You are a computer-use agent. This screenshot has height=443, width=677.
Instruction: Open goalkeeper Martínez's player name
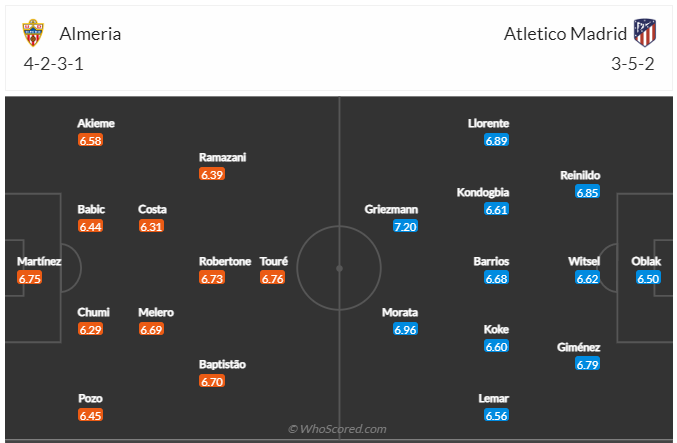39,261
